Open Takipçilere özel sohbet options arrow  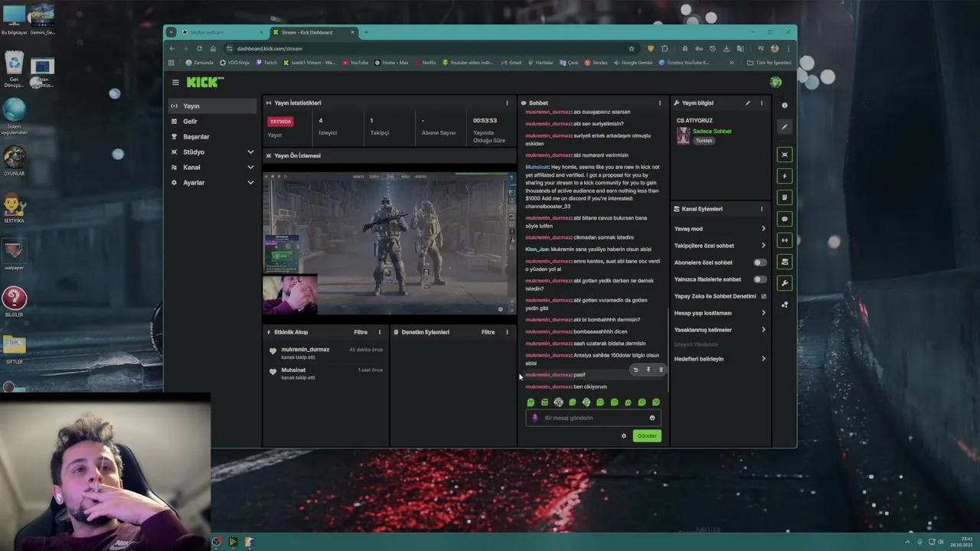[763, 246]
